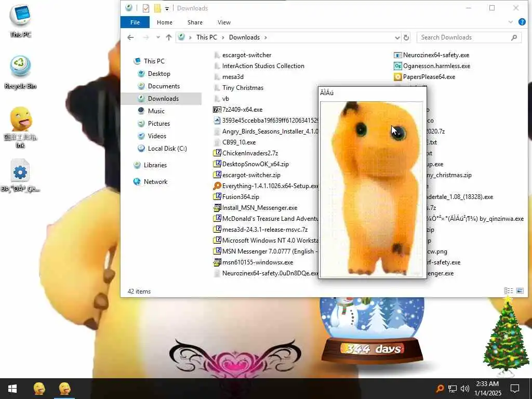Image resolution: width=532 pixels, height=399 pixels.
Task: Select Install_MSN_Messenger.exe icon
Action: (217, 208)
